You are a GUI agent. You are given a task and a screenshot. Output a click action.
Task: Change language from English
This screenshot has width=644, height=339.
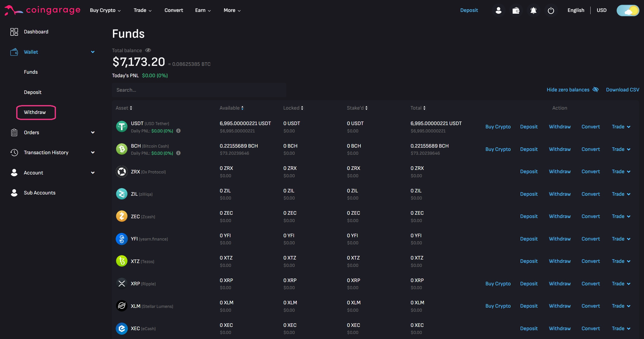[576, 10]
